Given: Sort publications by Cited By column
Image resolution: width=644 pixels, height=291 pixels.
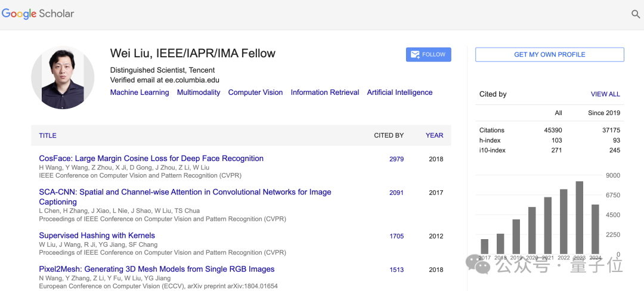Looking at the screenshot, I should pos(389,135).
